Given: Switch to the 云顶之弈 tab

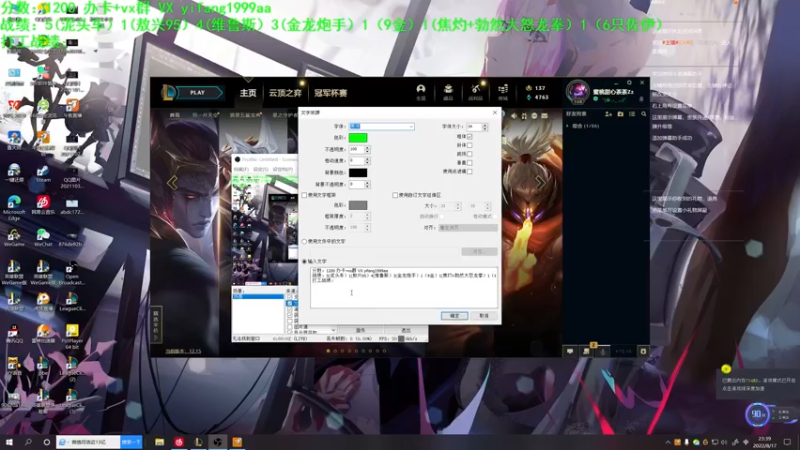Looking at the screenshot, I should coord(285,93).
